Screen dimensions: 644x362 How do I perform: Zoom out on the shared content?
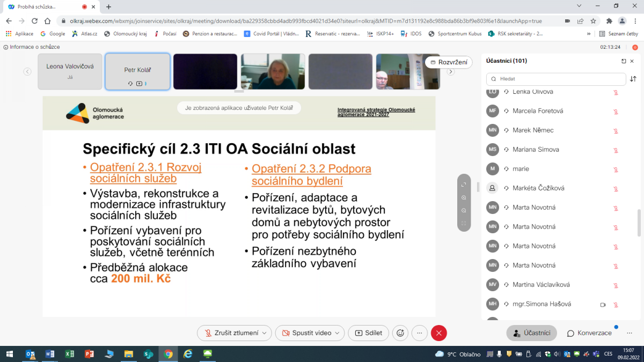coord(464,210)
